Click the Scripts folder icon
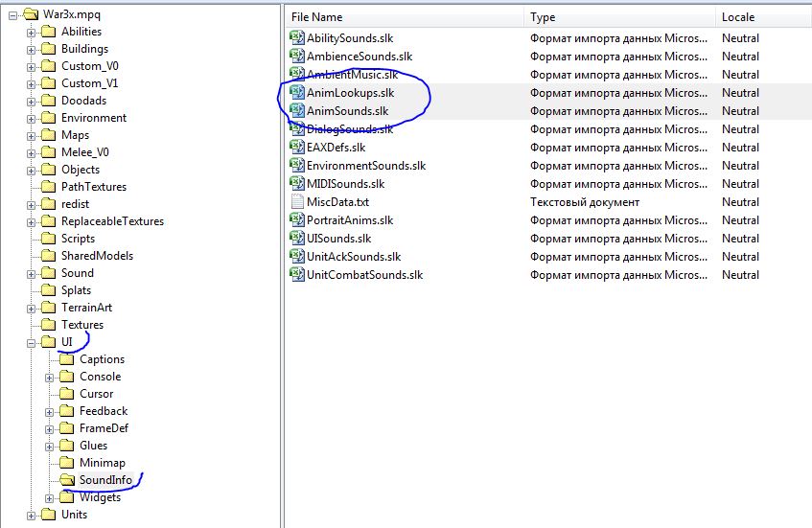Screen dimensions: 812x528 coord(48,238)
